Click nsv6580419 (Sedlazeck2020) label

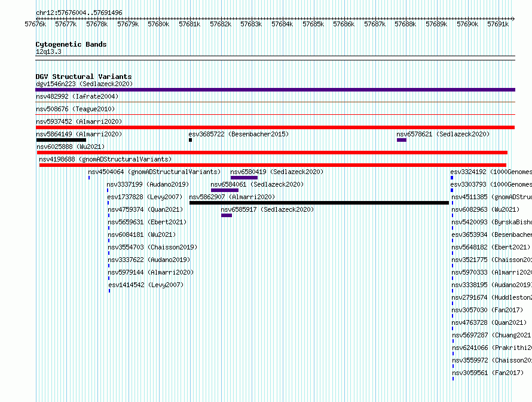tap(277, 172)
